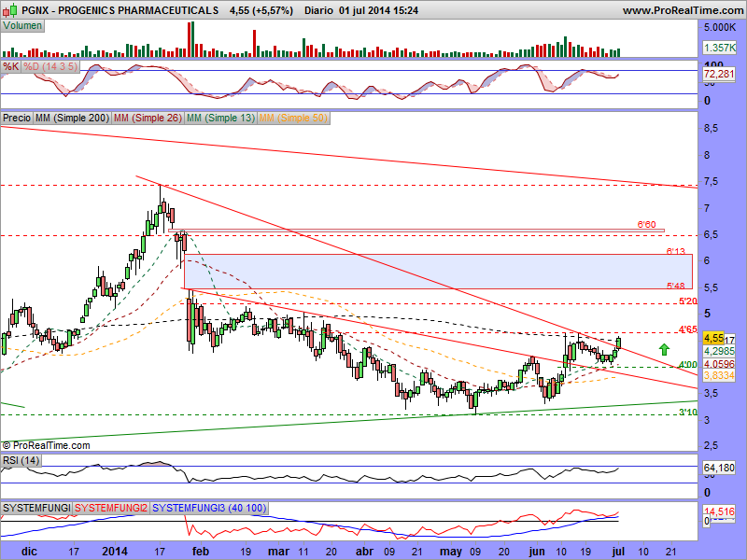This screenshot has height=560, width=747.
Task: Click the 8,5 price axis label
Action: click(x=710, y=128)
